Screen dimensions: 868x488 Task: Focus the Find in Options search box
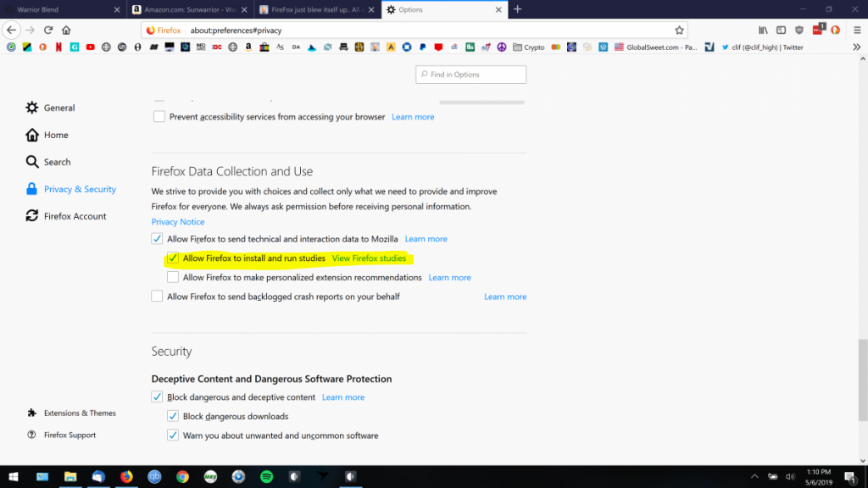pyautogui.click(x=471, y=75)
